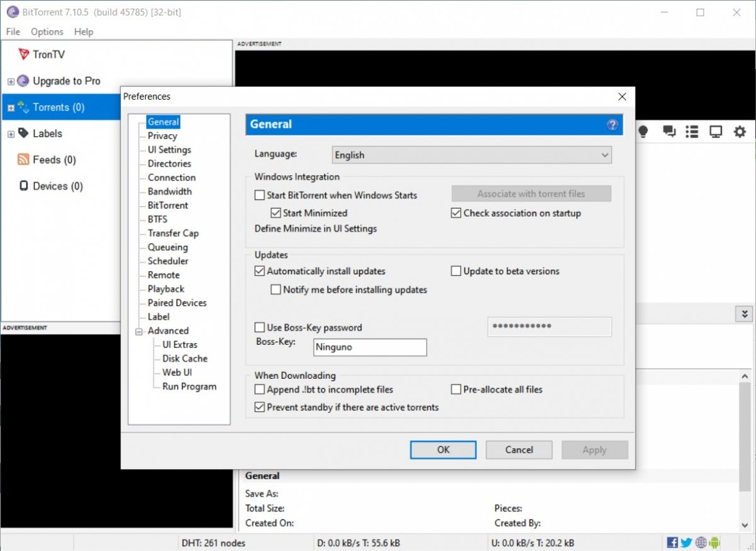
Task: Open the File menu
Action: pyautogui.click(x=13, y=32)
